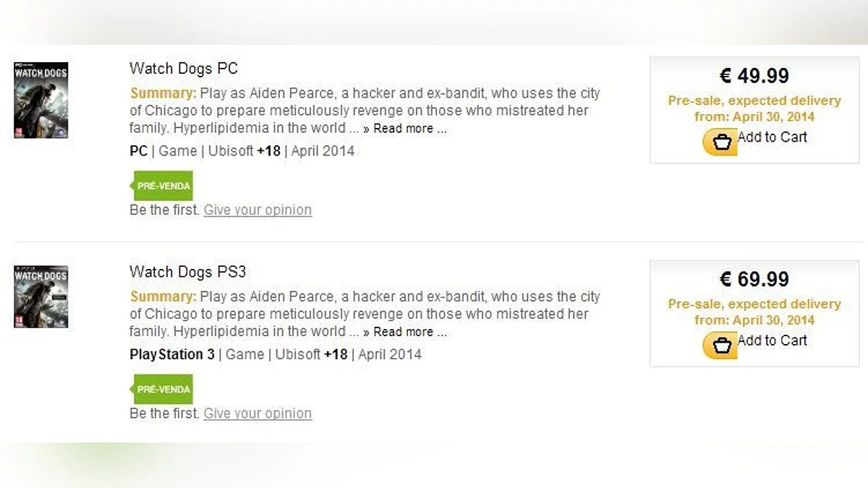Click the Watch Dogs PC cart icon
868x488 pixels.
click(720, 142)
